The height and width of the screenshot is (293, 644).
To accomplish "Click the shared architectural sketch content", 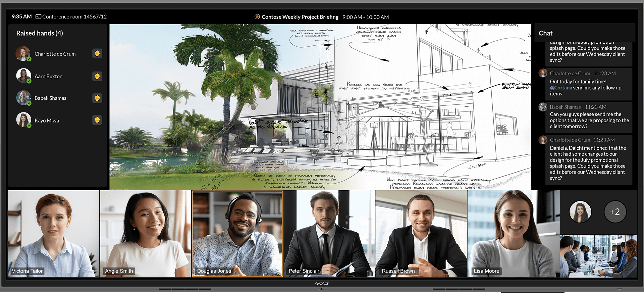I will pos(320,107).
